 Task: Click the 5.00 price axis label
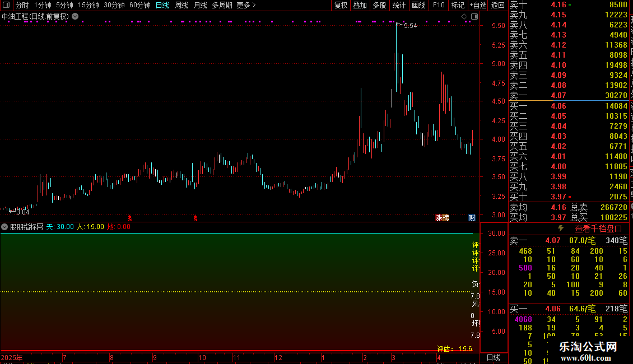498,64
